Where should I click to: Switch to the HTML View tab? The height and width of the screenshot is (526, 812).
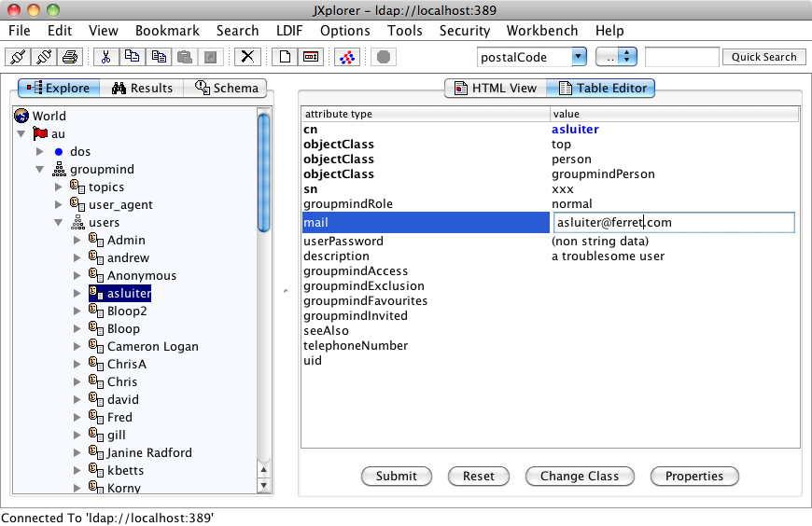tap(496, 88)
